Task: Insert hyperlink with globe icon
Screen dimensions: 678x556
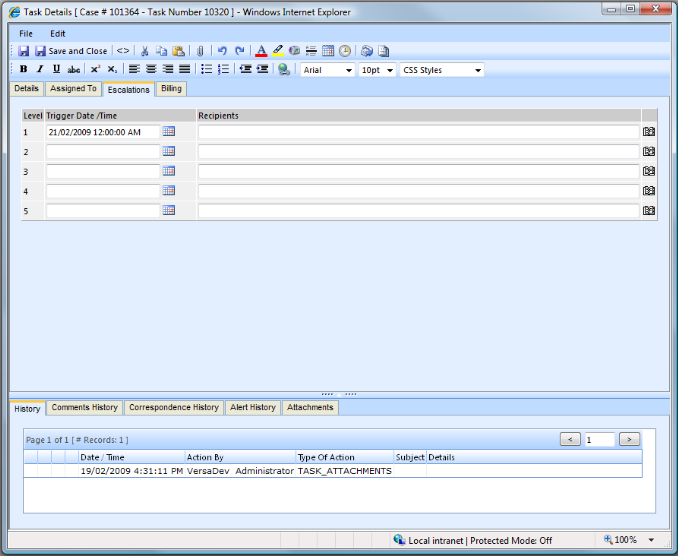Action: click(284, 69)
